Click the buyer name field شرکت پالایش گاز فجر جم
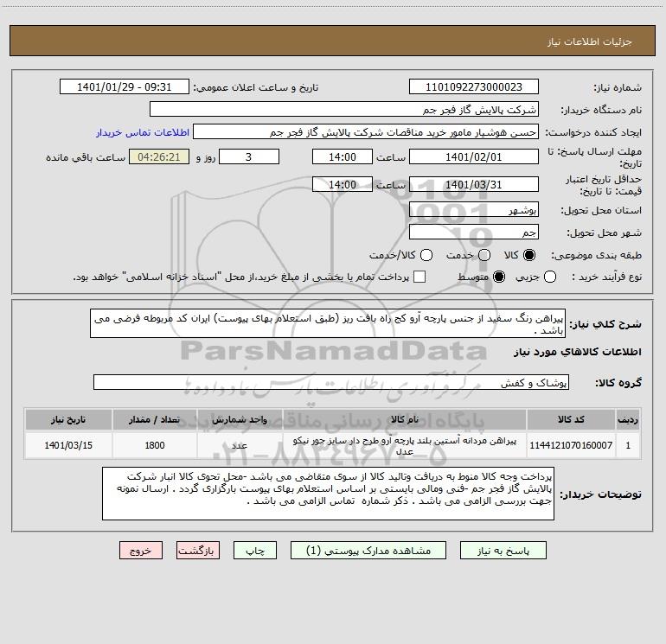666x644 pixels. coord(344,109)
